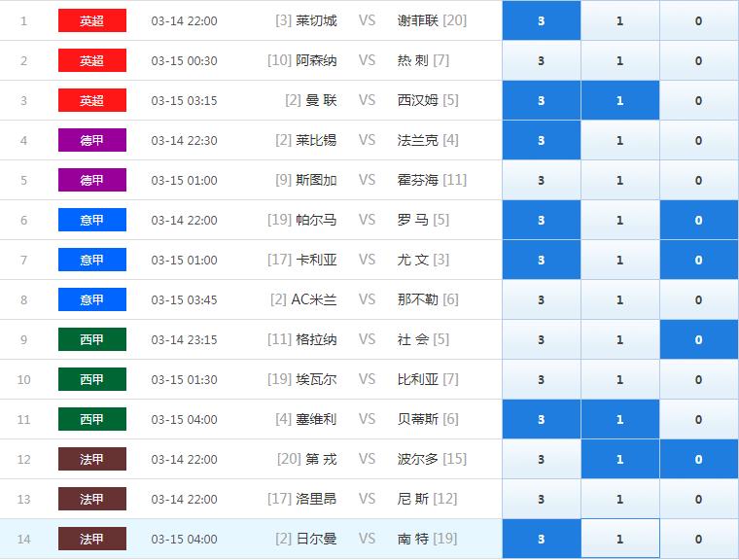This screenshot has height=560, width=739.
Task: Deselect 1 for 塞维利 vs 贝蒂斯
Action: coord(619,419)
